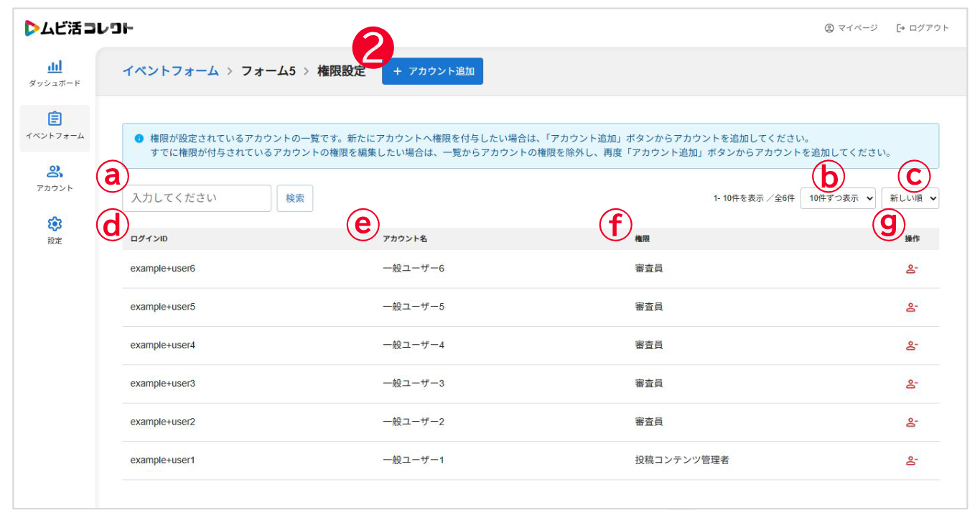Click the アカウント追加 button
The height and width of the screenshot is (510, 980).
[x=432, y=71]
